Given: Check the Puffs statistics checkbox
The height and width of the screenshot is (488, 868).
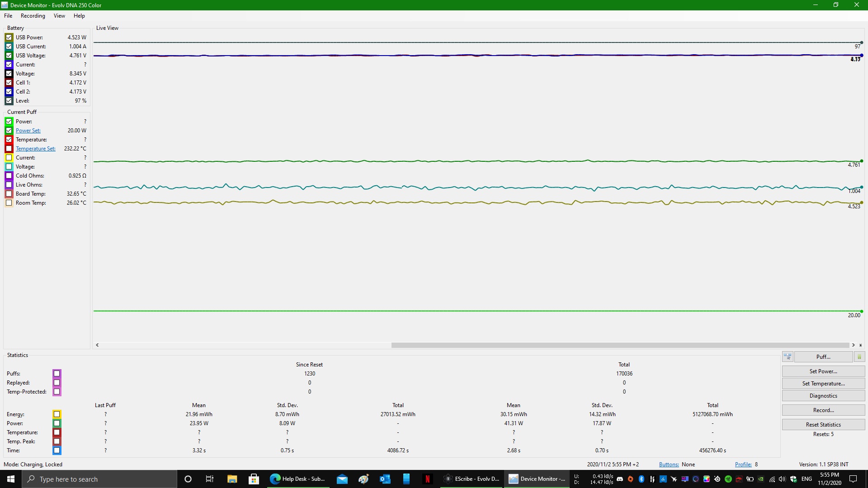Looking at the screenshot, I should 57,374.
